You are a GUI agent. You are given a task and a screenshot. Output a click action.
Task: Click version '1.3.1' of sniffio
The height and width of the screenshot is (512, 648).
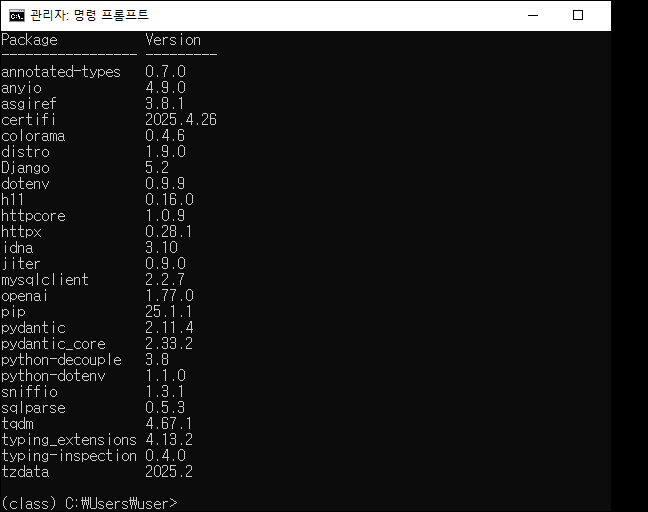[164, 392]
